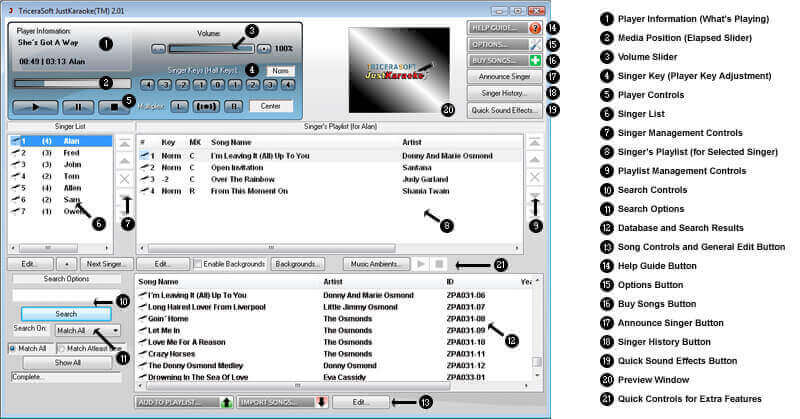This screenshot has height=419, width=800.
Task: Stop music ambient with small stop icon
Action: [439, 264]
